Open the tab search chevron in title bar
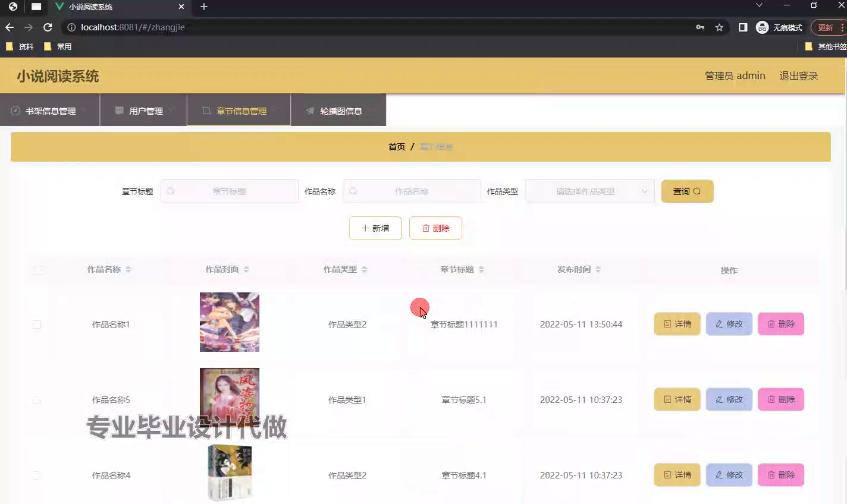This screenshot has height=504, width=847. (x=759, y=5)
